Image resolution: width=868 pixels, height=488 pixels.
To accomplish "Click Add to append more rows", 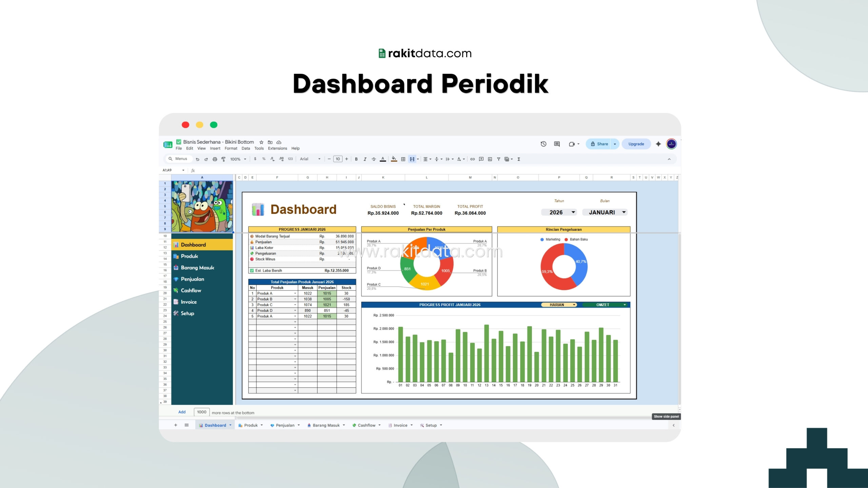I will pyautogui.click(x=182, y=412).
